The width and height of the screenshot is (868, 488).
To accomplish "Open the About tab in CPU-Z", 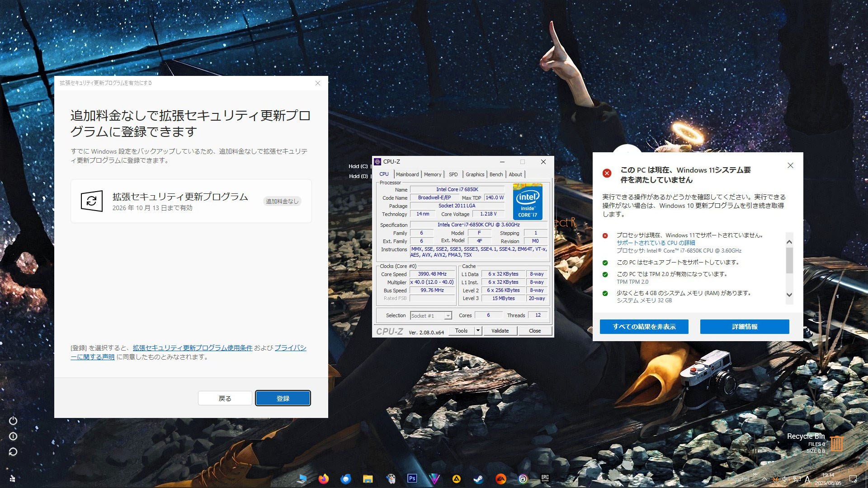I will [x=515, y=174].
